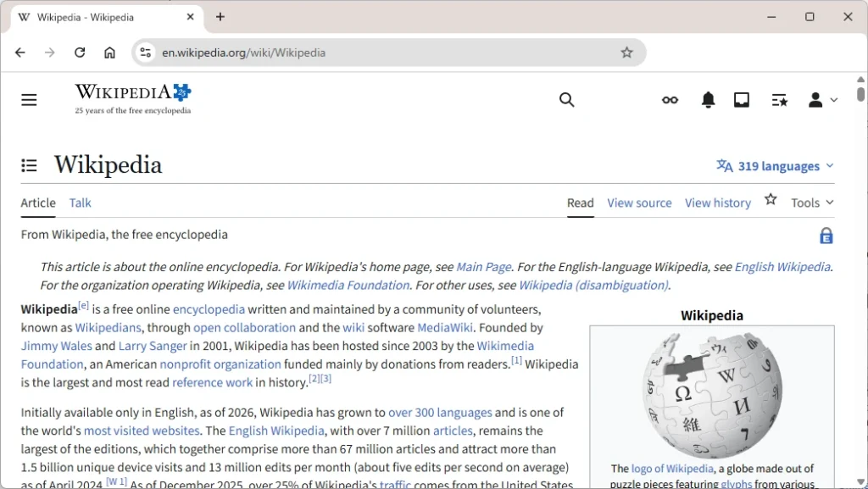Viewport: 868px width, 489px height.
Task: Jump to reference [2]
Action: 314,378
